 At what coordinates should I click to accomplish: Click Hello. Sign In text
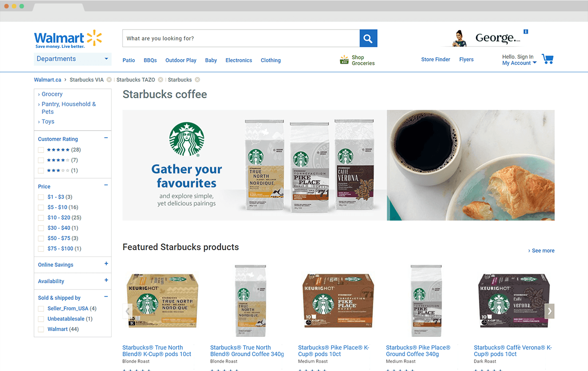coord(517,57)
